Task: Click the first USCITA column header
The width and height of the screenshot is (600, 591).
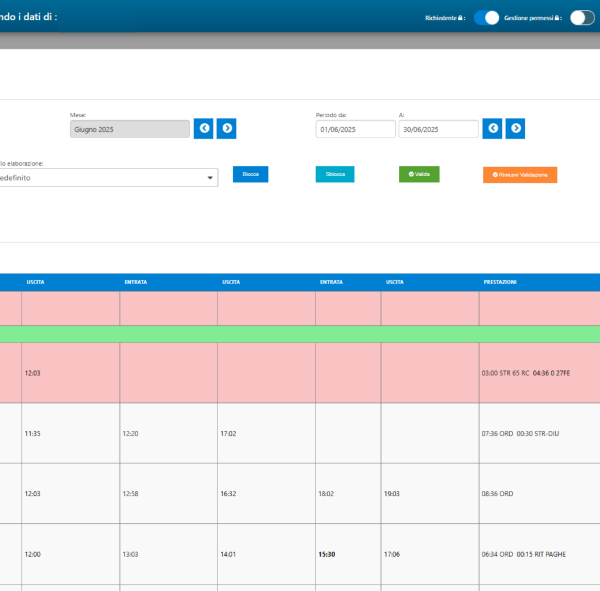Action: point(36,282)
